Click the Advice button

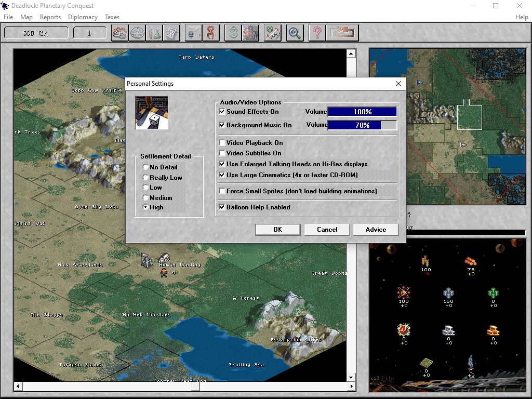[x=376, y=230]
